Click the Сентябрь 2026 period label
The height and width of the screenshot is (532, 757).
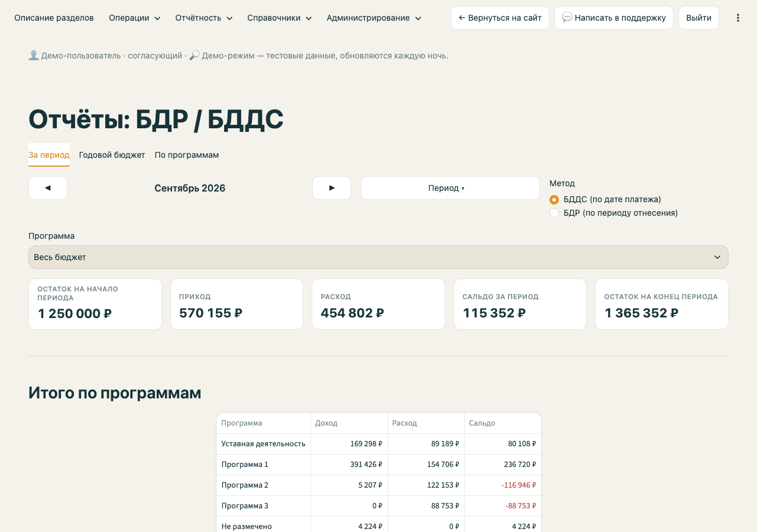point(190,188)
